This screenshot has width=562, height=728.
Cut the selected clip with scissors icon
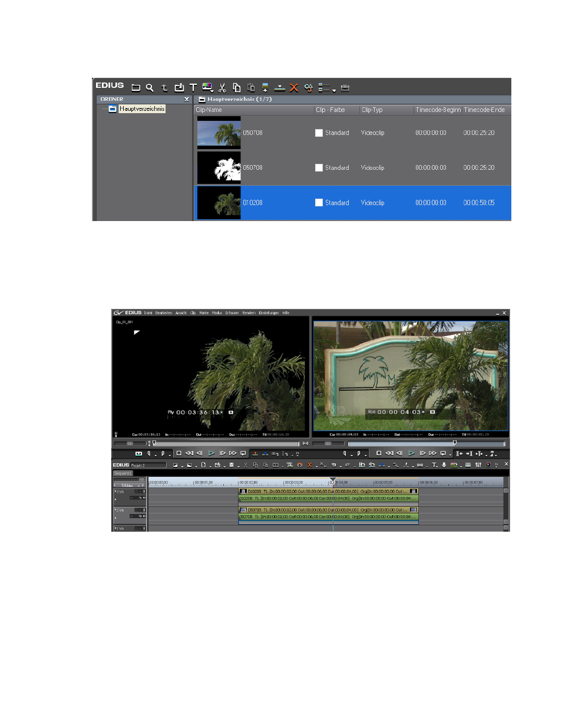point(222,88)
